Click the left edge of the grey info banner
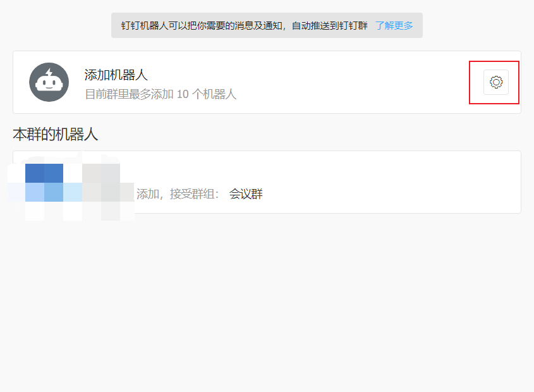This screenshot has width=534, height=392. coord(116,25)
